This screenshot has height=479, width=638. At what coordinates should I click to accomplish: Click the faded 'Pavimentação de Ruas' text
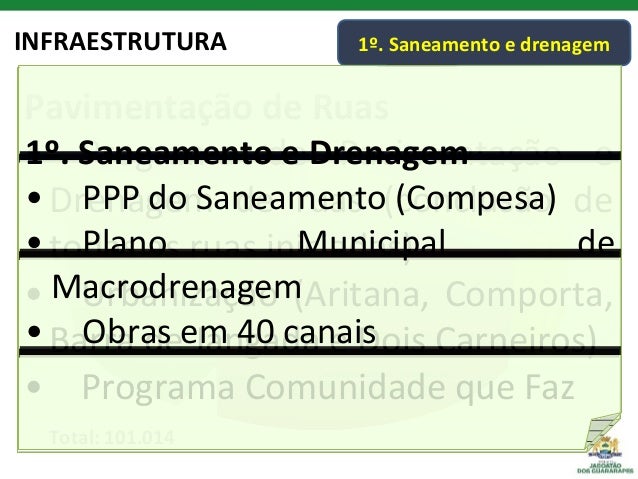pyautogui.click(x=208, y=107)
